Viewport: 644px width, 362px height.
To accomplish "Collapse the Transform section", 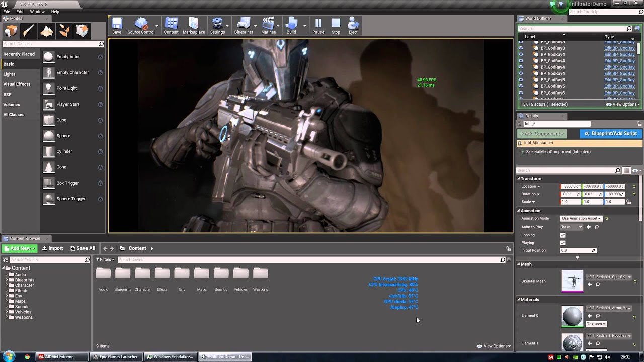I will pyautogui.click(x=519, y=179).
